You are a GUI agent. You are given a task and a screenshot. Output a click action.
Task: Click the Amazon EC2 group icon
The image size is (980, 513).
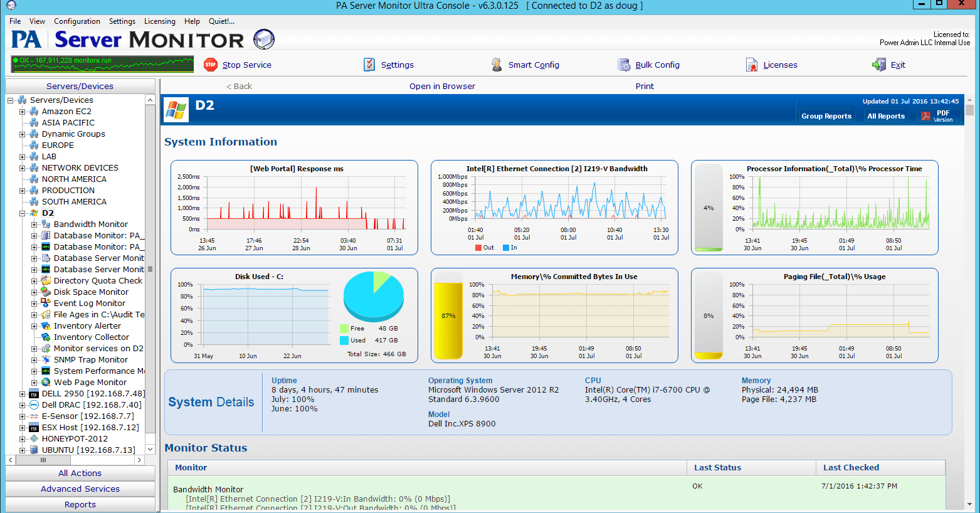(34, 111)
